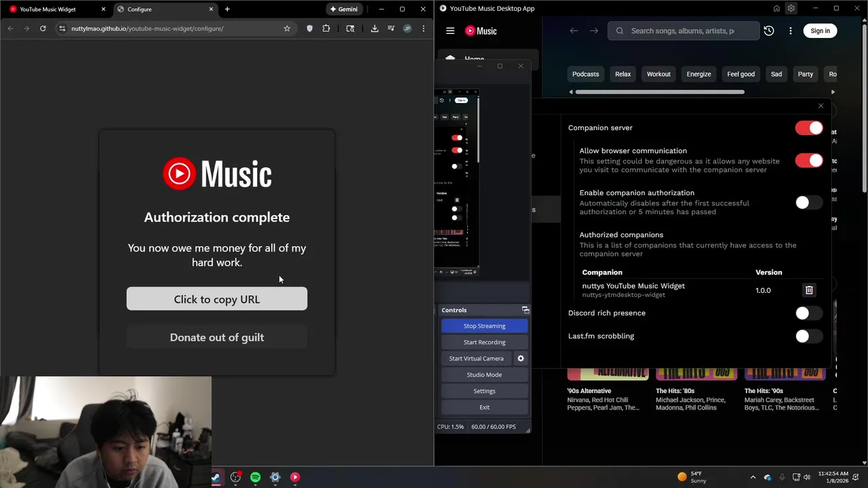Focus the Search songs, albums, artists field
This screenshot has width=868, height=488.
tap(684, 30)
